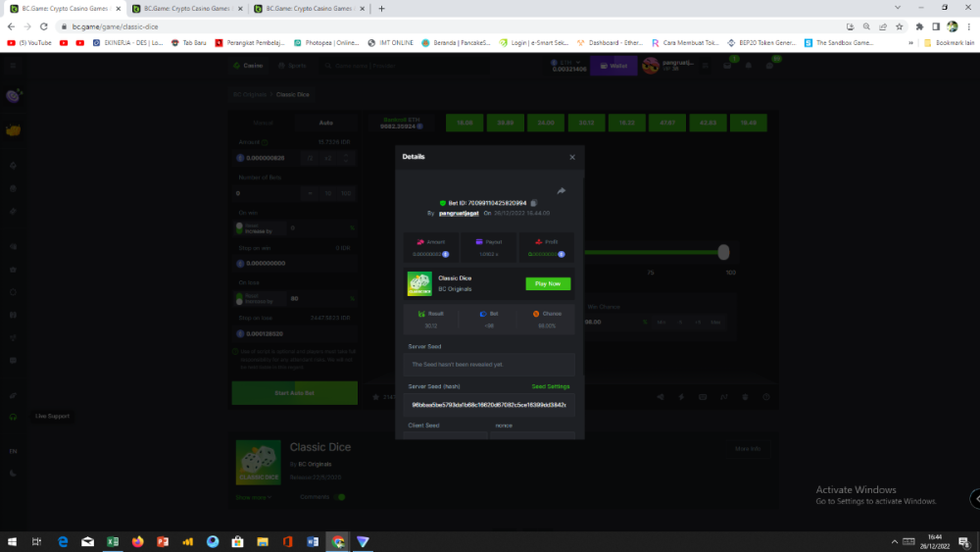Click the server seed hash field

tap(489, 404)
